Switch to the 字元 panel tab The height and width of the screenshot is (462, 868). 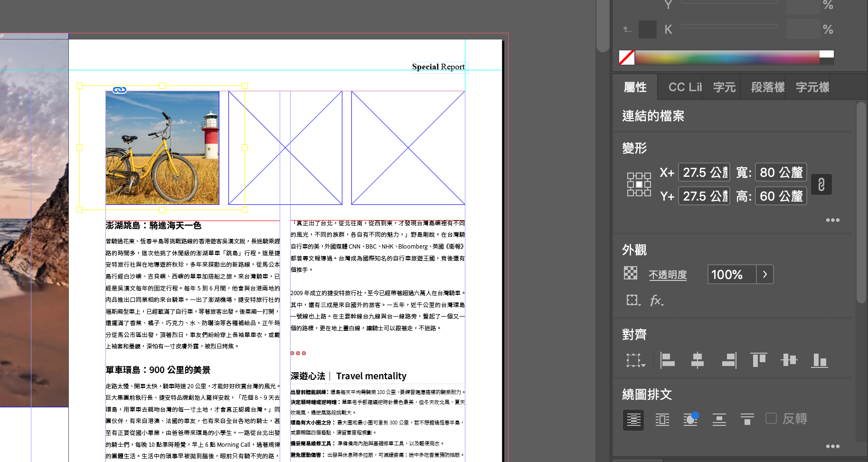(724, 87)
